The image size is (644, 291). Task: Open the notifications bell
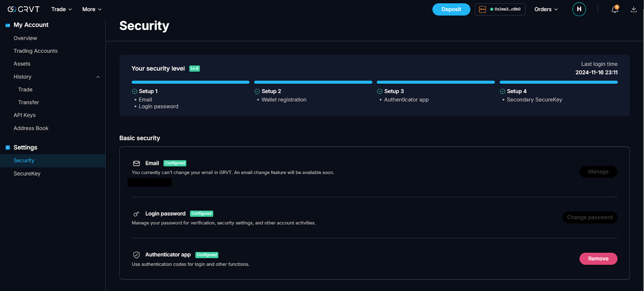coord(615,9)
